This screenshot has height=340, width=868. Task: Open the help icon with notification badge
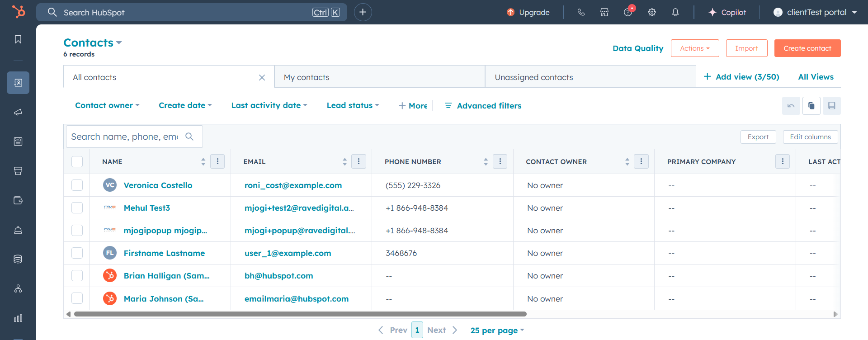point(629,11)
